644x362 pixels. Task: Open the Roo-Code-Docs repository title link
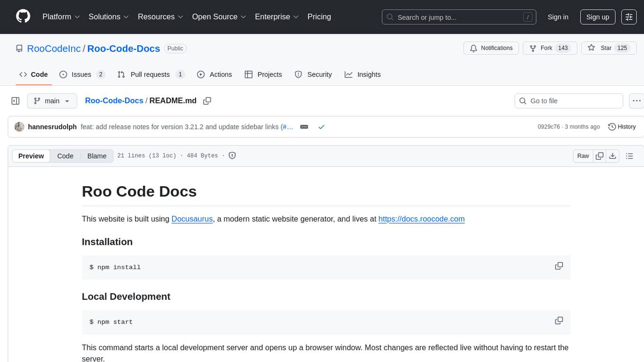coord(124,48)
